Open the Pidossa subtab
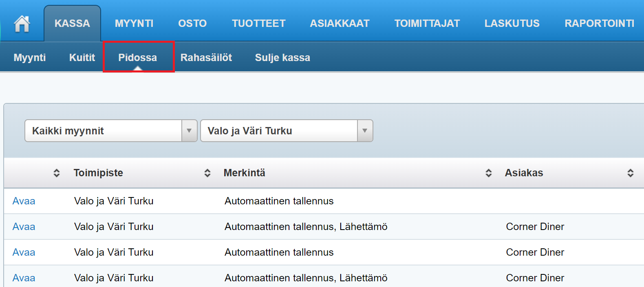This screenshot has height=287, width=644. (x=138, y=57)
